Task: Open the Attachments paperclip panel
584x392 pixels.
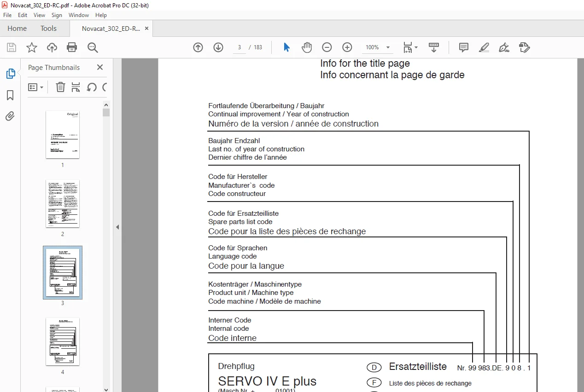Action: [x=10, y=116]
